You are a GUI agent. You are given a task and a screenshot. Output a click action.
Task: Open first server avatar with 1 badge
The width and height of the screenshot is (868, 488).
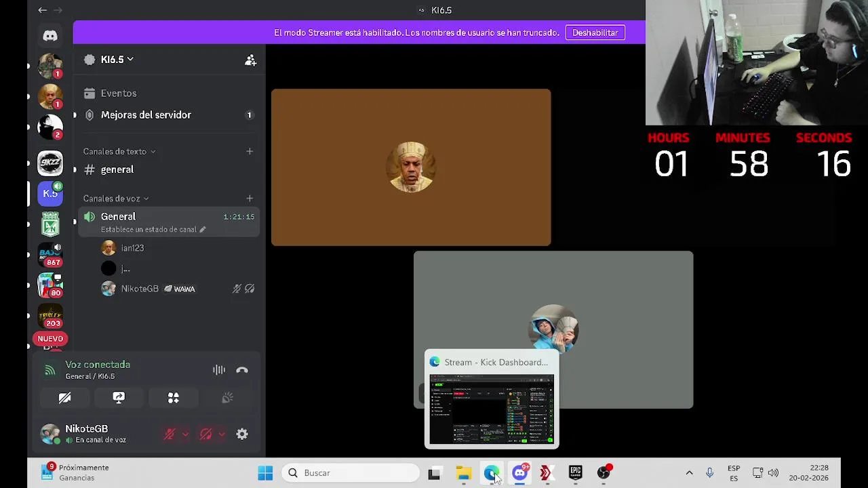coord(50,66)
